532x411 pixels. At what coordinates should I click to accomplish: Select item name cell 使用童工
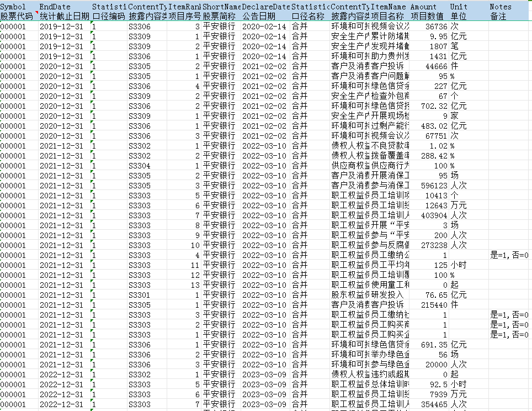coord(390,285)
